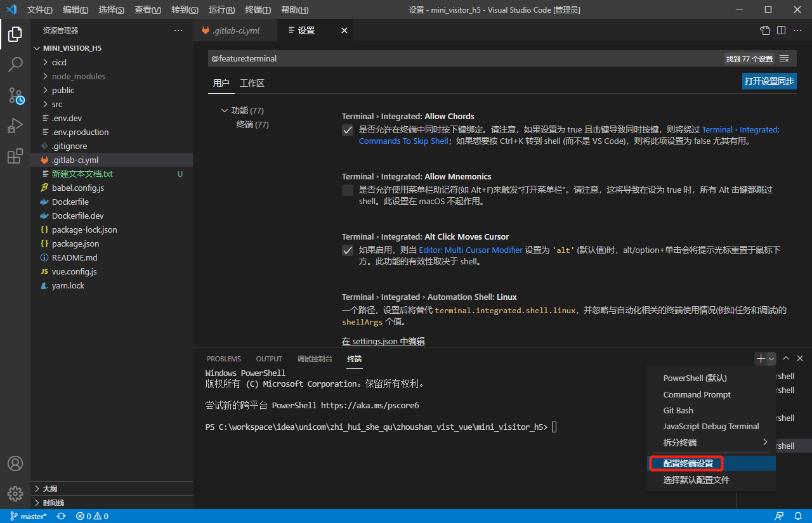Open the Search view in activity bar
The height and width of the screenshot is (523, 812).
15,64
